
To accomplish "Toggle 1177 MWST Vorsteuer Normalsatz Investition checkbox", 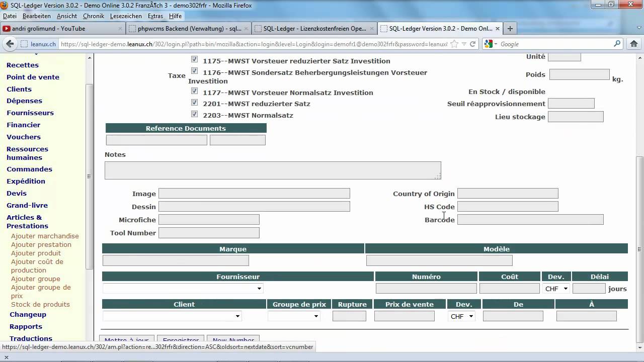I will (x=194, y=91).
